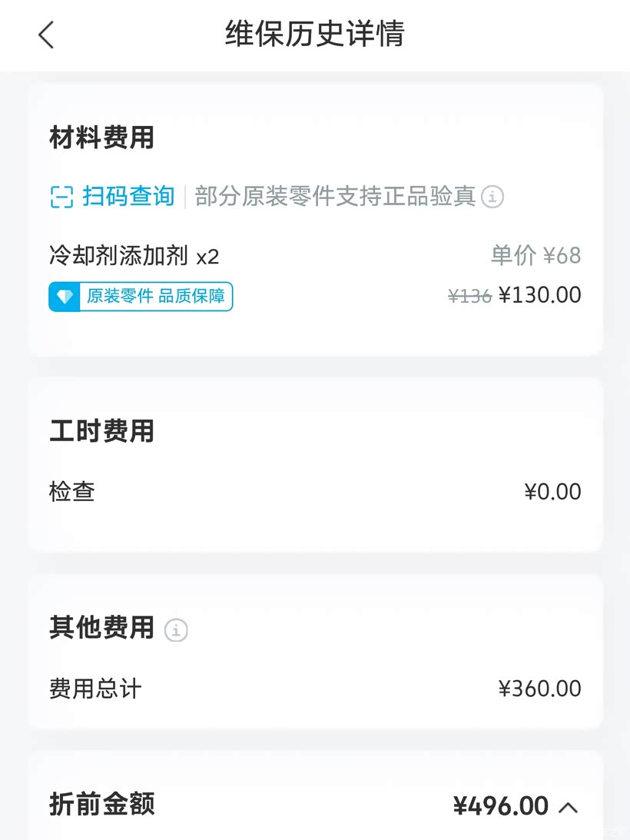Tap the ¥360.00 other fees amount
The image size is (630, 840).
[x=539, y=689]
